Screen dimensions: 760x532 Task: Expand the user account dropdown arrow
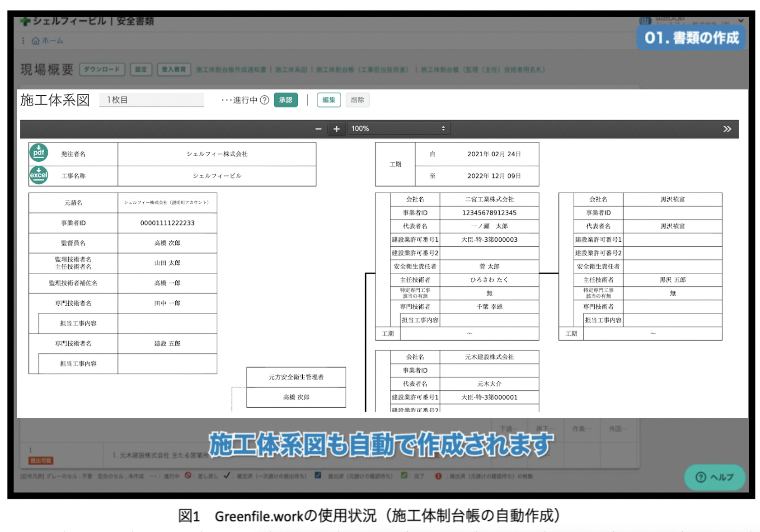point(741,21)
